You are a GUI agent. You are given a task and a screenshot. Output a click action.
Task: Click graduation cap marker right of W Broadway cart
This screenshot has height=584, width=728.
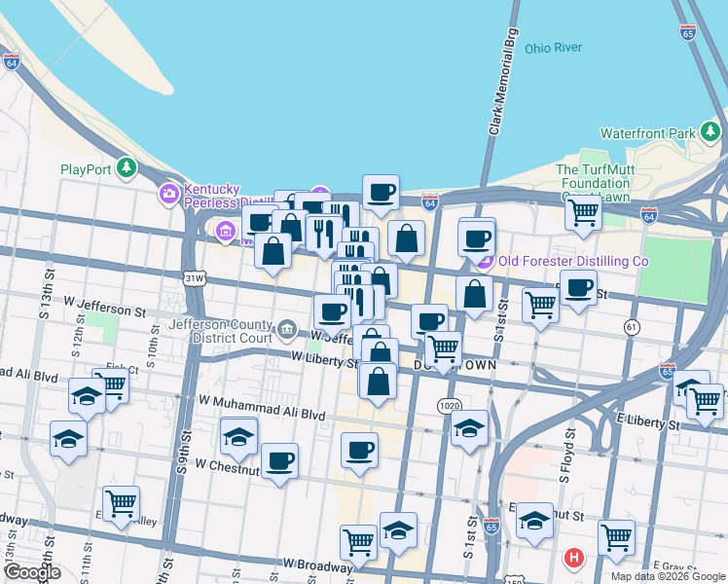[x=398, y=531]
